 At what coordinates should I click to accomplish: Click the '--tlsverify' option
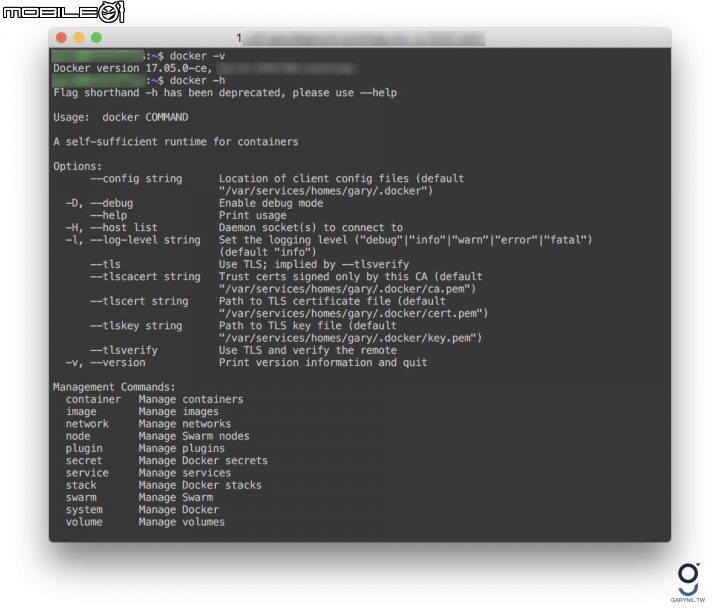click(x=124, y=350)
